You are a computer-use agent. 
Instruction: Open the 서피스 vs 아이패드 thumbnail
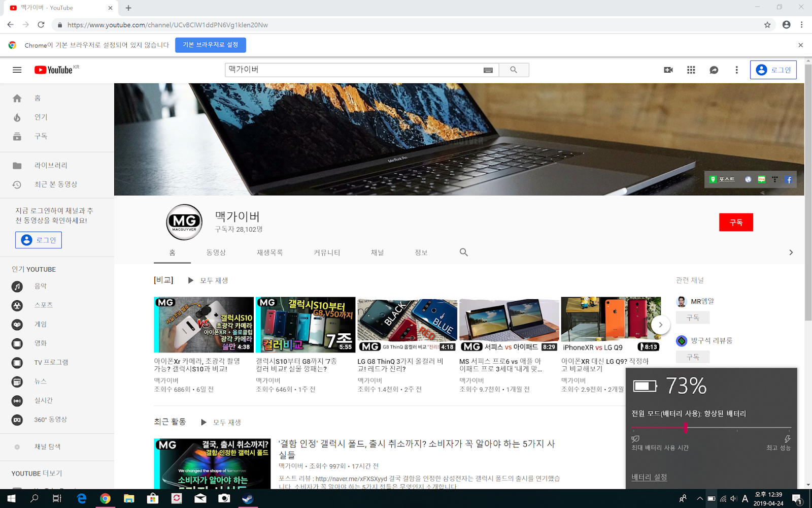(x=509, y=325)
